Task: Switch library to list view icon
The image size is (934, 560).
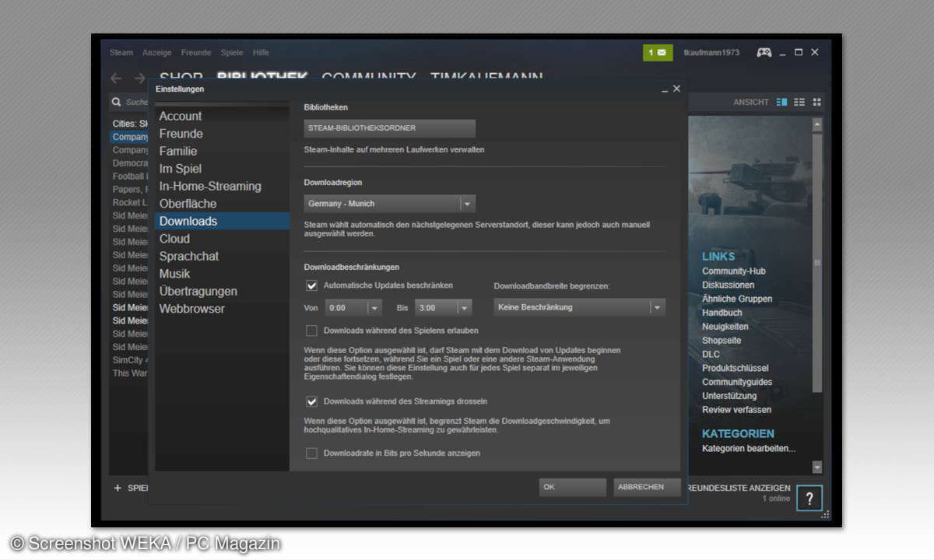Action: click(799, 102)
